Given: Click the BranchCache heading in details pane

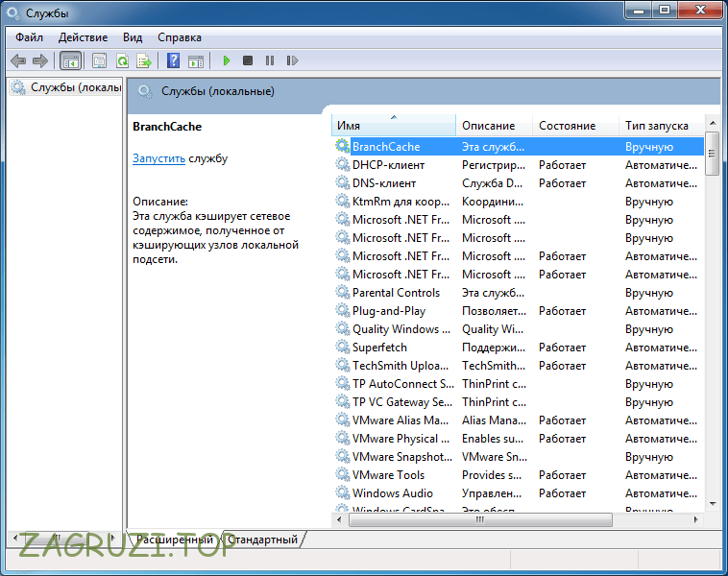Looking at the screenshot, I should (x=167, y=127).
